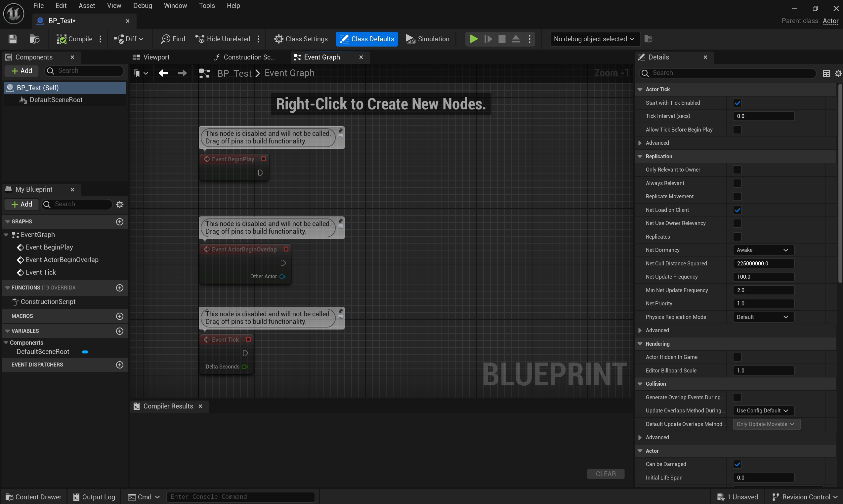The width and height of the screenshot is (843, 504).
Task: Open Class Settings
Action: pyautogui.click(x=301, y=39)
